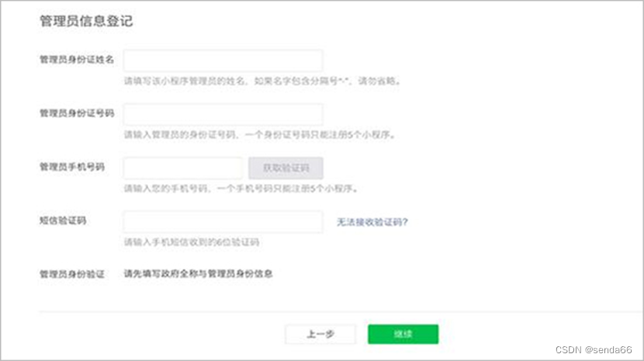The height and width of the screenshot is (361, 644).
Task: Go back with the 上一步 button
Action: (320, 334)
